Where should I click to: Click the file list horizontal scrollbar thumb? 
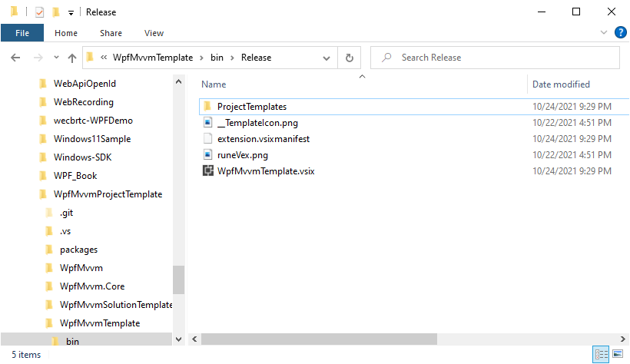[319, 339]
